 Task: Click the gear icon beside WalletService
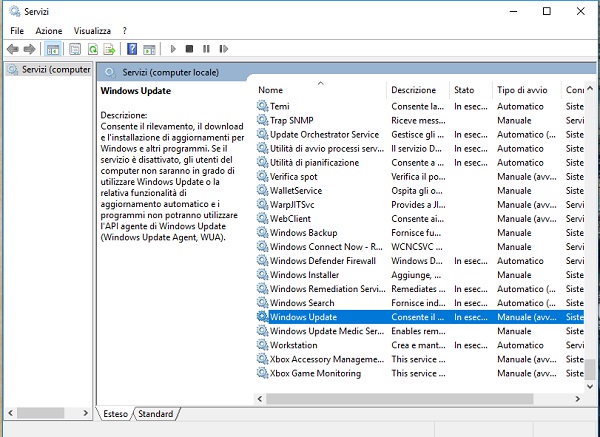(x=262, y=190)
